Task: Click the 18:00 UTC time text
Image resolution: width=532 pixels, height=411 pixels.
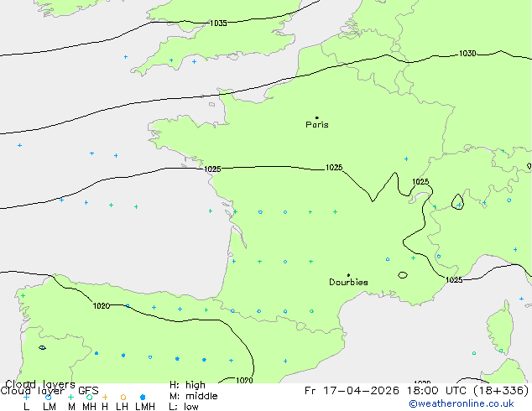Action: tap(438, 391)
